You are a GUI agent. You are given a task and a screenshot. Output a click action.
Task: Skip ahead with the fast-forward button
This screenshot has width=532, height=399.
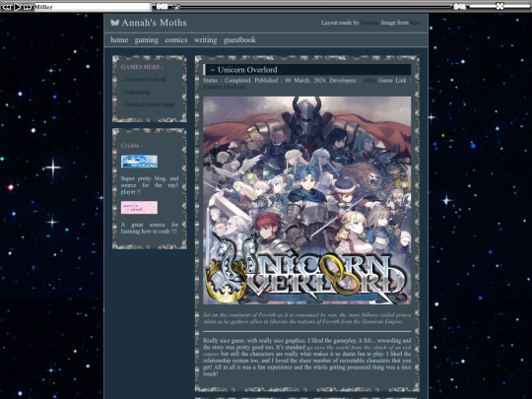point(28,7)
